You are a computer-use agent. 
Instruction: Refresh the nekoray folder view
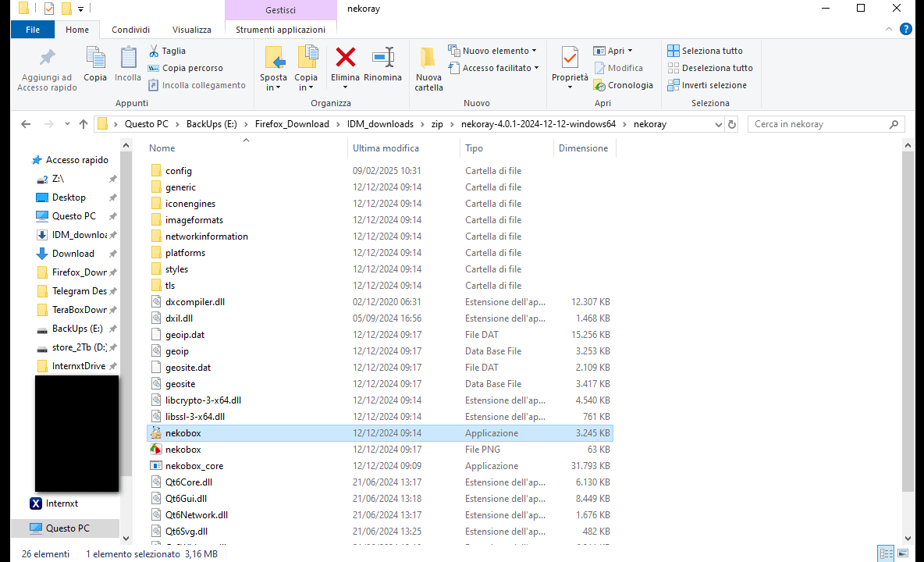pyautogui.click(x=732, y=124)
